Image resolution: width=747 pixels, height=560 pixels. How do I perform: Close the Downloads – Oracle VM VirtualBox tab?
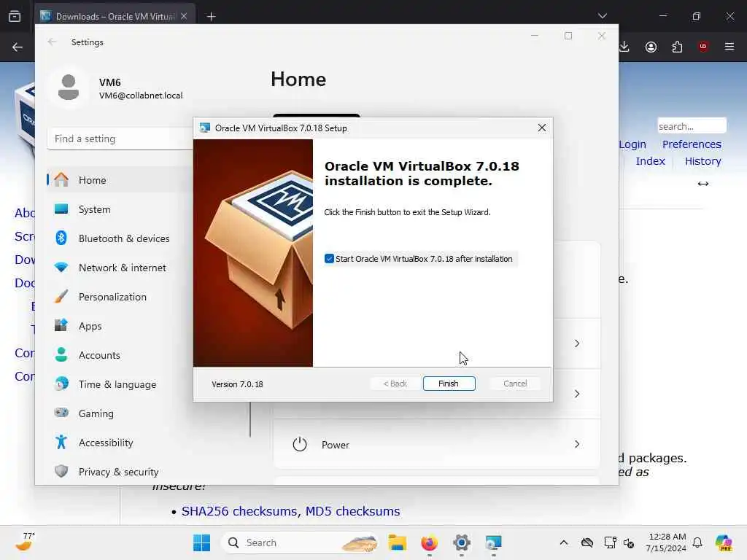(184, 16)
